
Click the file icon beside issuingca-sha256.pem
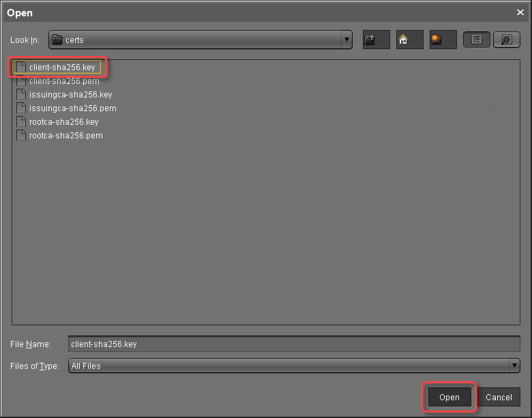point(21,108)
